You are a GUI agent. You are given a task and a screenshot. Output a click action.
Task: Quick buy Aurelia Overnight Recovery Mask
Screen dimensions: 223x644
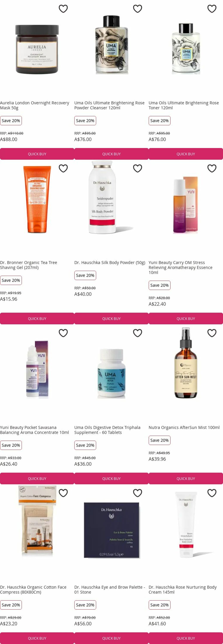[x=37, y=154]
